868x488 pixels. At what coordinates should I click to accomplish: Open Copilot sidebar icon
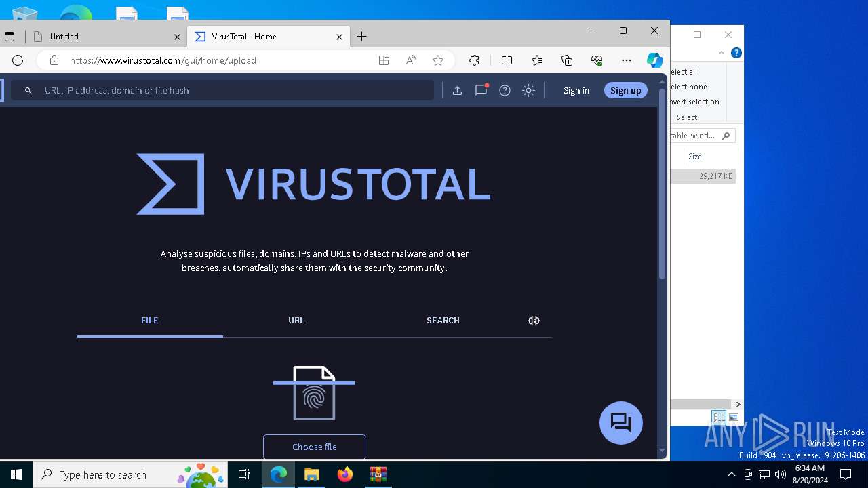coord(654,60)
